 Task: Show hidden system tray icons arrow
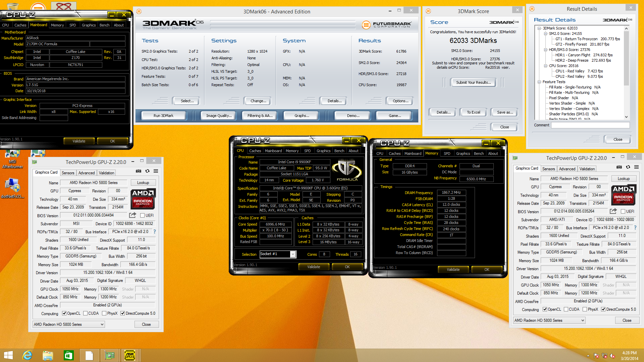(x=588, y=356)
